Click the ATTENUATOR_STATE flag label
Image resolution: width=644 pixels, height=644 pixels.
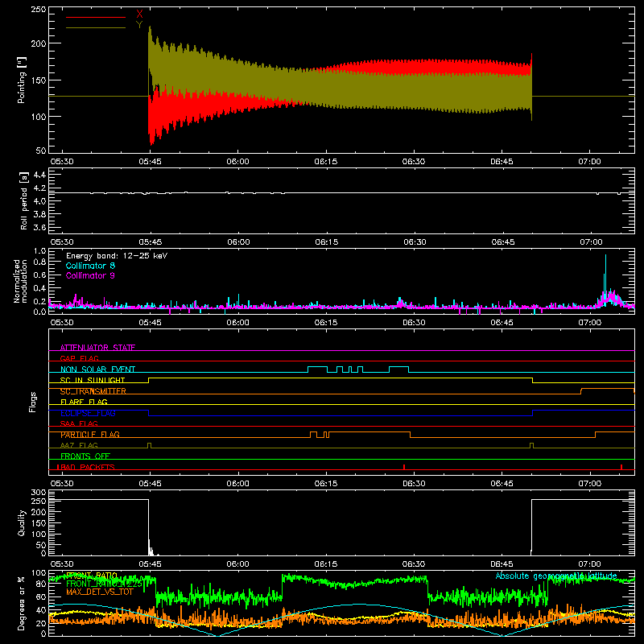[97, 348]
